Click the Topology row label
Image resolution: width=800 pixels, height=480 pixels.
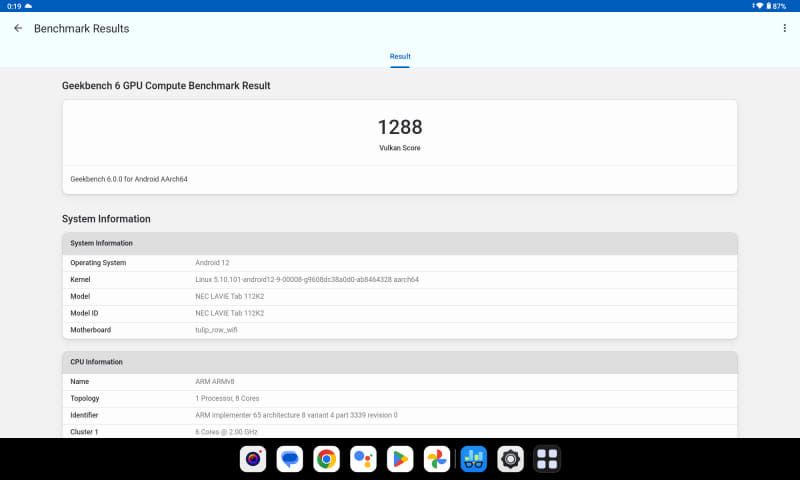[85, 398]
